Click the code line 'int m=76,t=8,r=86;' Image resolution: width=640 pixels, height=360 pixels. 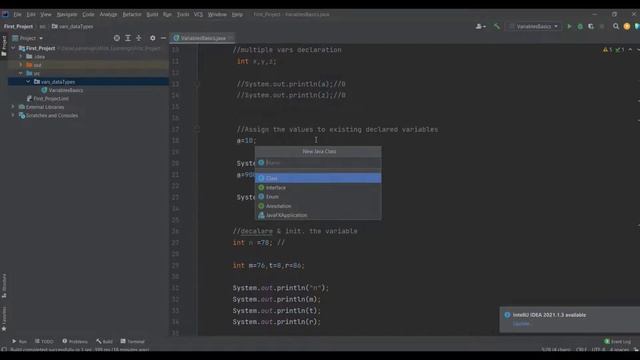(269, 265)
